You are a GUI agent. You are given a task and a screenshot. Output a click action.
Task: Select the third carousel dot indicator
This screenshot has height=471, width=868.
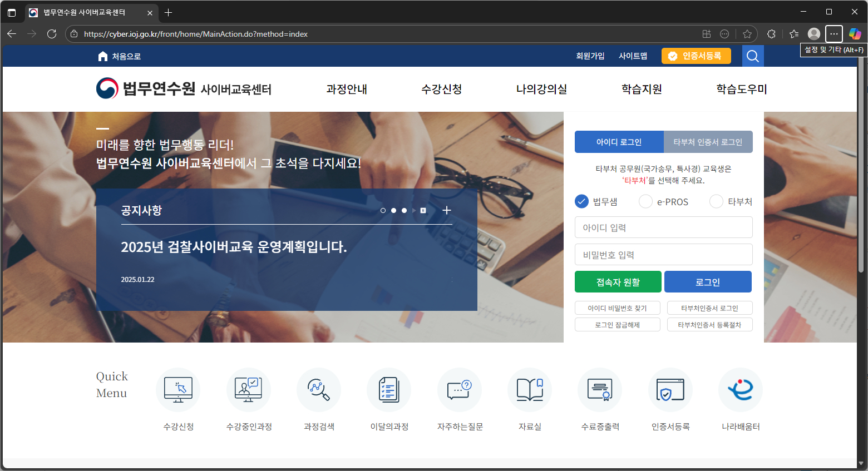tap(403, 210)
